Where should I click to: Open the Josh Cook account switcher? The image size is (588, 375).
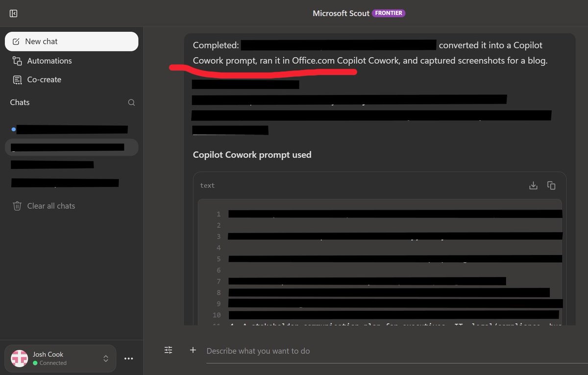[x=60, y=358]
